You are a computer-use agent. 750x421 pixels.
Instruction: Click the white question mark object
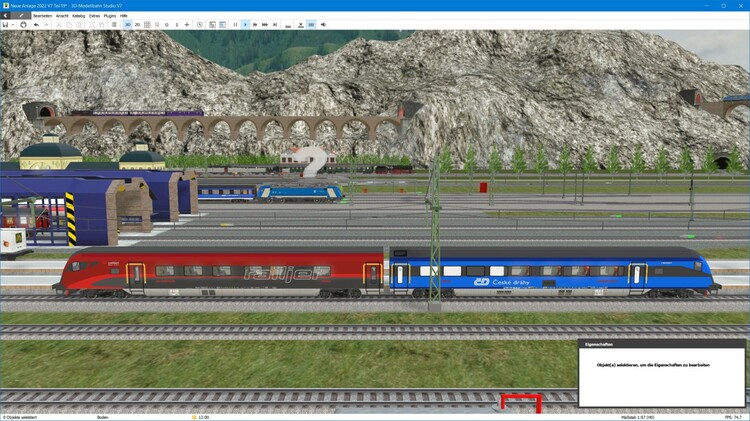coord(310,162)
